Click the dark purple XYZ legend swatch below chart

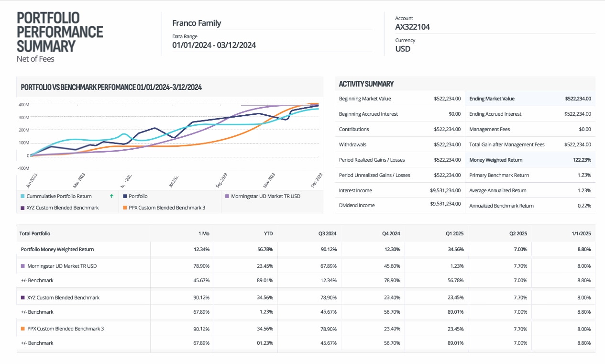[22, 208]
